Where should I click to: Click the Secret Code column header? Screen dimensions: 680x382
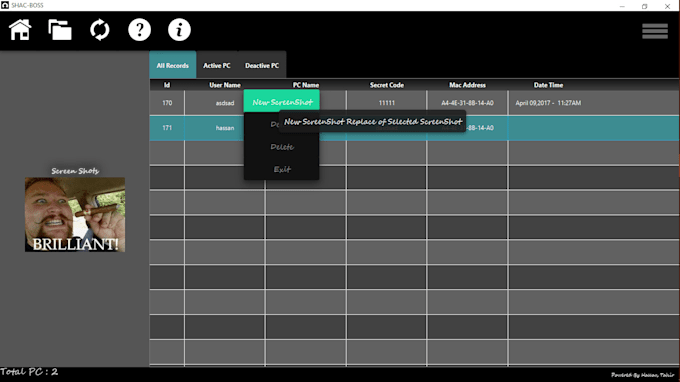(x=387, y=85)
